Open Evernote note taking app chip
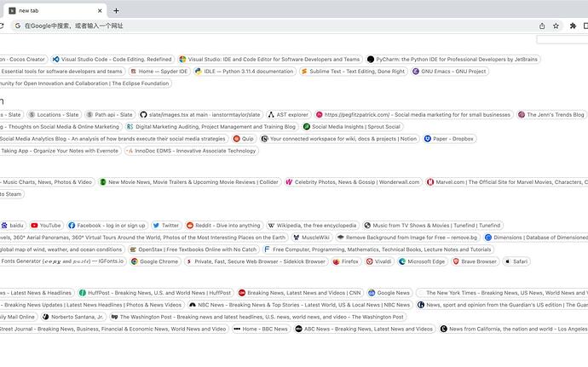This screenshot has width=588, height=367. (x=60, y=151)
